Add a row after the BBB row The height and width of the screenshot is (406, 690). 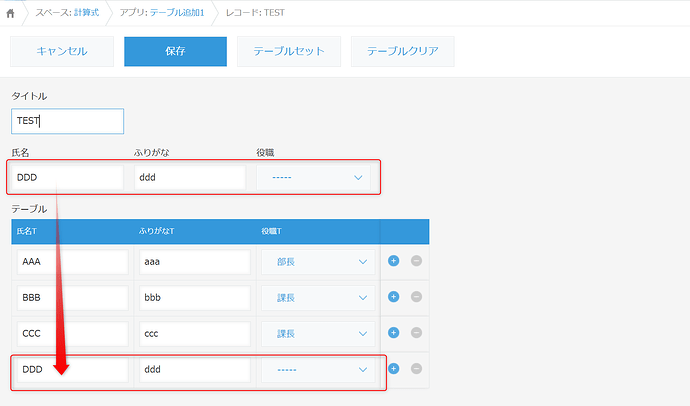(393, 297)
